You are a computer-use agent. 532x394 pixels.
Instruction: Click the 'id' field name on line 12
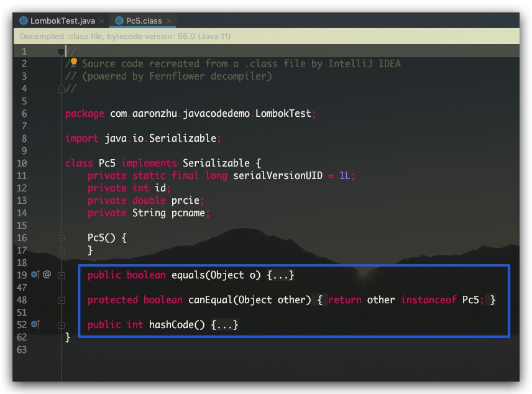(x=160, y=188)
